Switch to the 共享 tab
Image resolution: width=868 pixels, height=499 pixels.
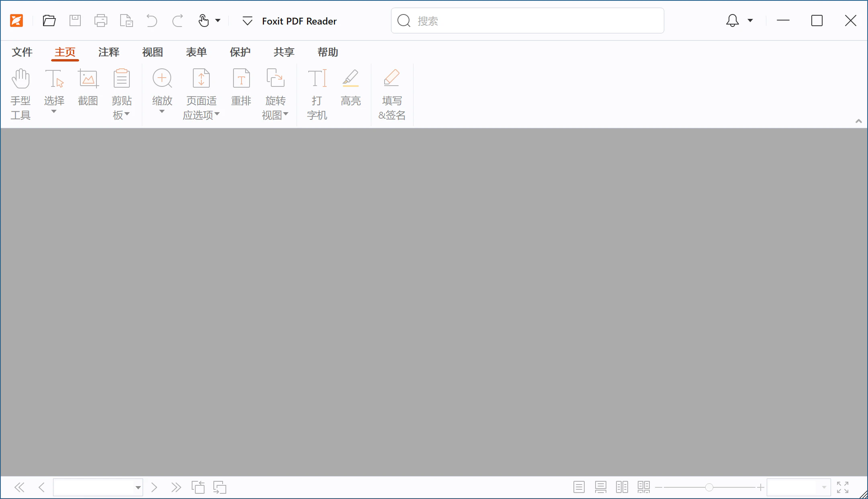pos(284,52)
